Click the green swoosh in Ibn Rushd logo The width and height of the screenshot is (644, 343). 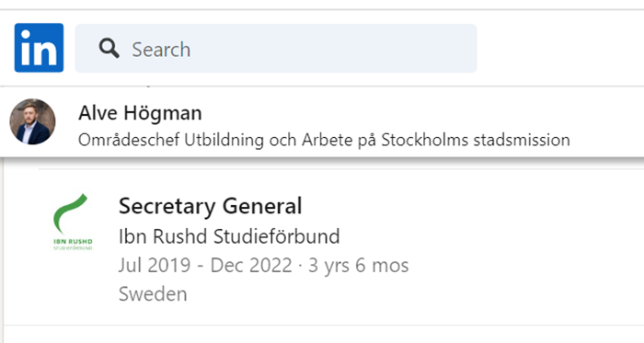tap(70, 213)
